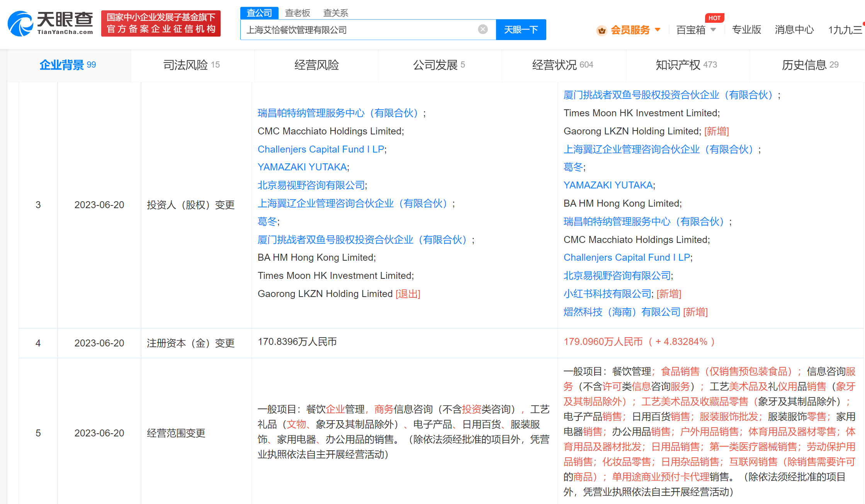The height and width of the screenshot is (504, 865).
Task: Open the 1九九三 user account
Action: point(845,30)
